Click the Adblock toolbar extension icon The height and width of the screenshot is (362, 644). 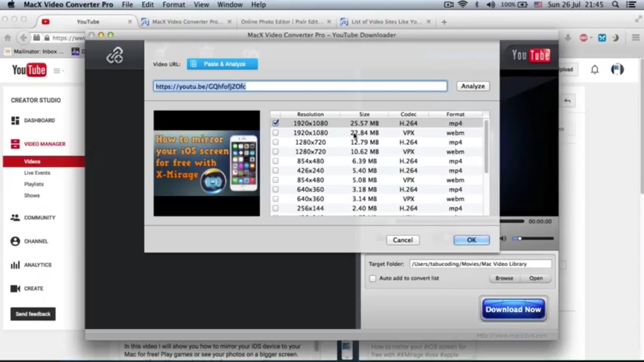click(x=584, y=38)
